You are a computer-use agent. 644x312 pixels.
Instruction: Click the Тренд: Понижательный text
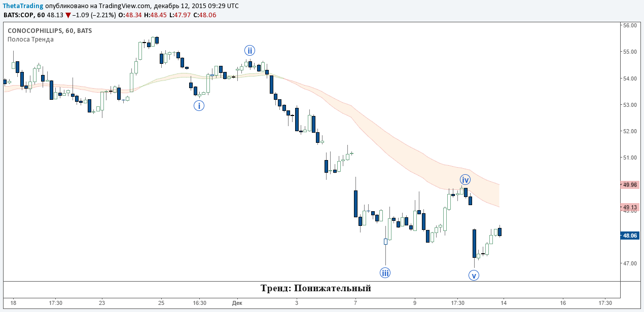coord(316,289)
